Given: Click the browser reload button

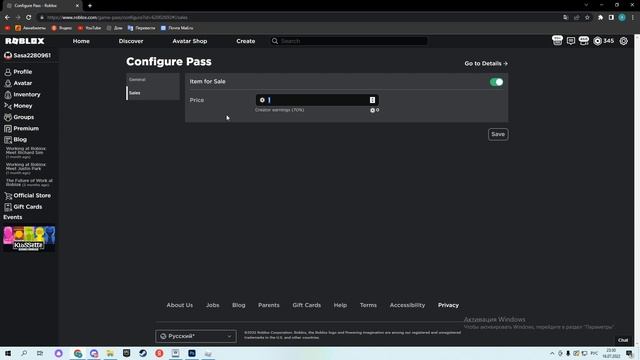Looking at the screenshot, I should point(29,18).
